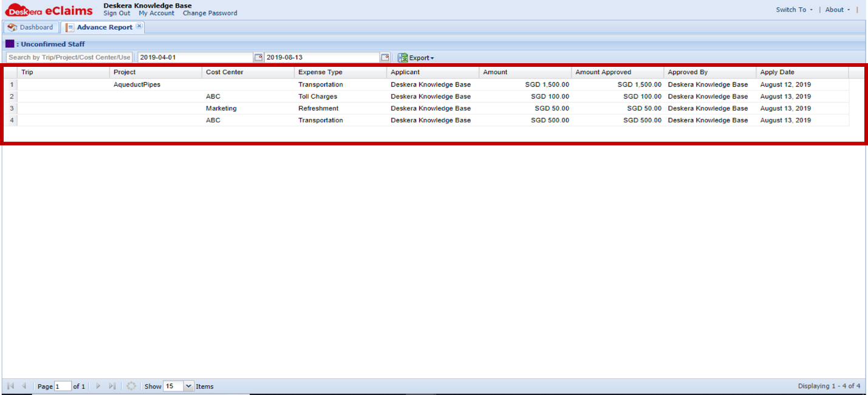Viewport: 868px width, 395px height.
Task: Open My Account link
Action: (156, 13)
